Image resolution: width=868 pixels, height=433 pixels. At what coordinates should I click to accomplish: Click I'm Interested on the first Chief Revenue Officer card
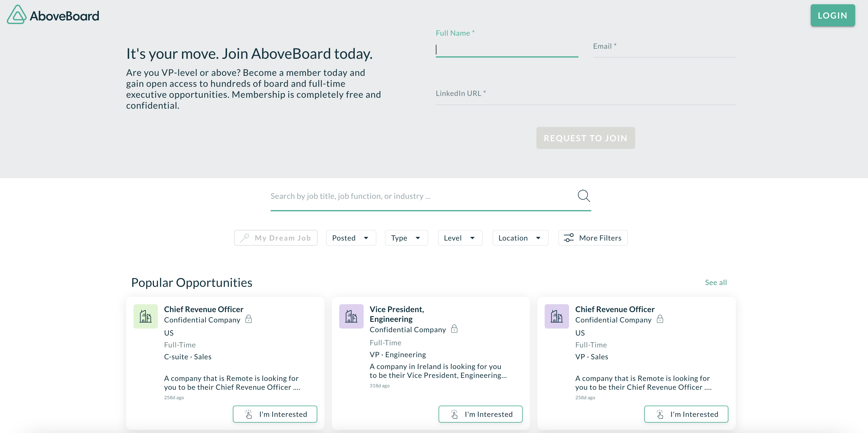275,414
